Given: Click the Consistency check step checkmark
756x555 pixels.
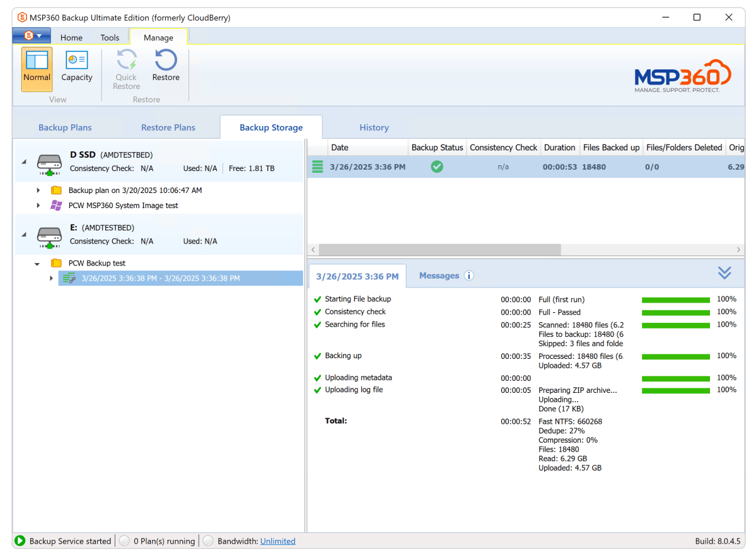Looking at the screenshot, I should point(317,312).
